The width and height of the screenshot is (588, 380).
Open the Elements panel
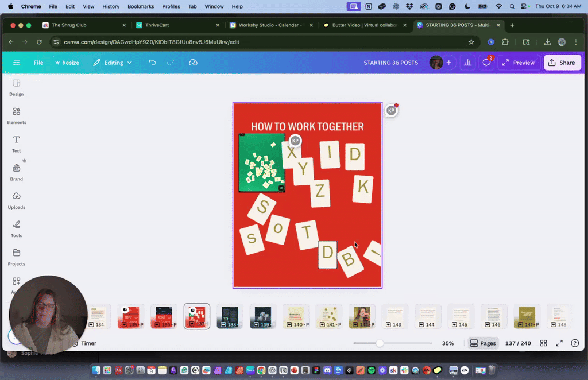coord(16,116)
